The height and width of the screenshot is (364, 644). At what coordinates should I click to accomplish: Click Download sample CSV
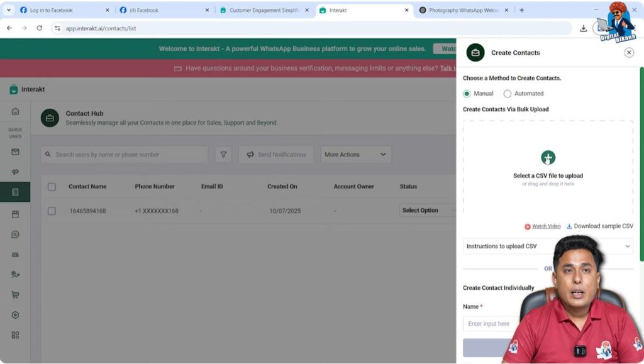(599, 226)
